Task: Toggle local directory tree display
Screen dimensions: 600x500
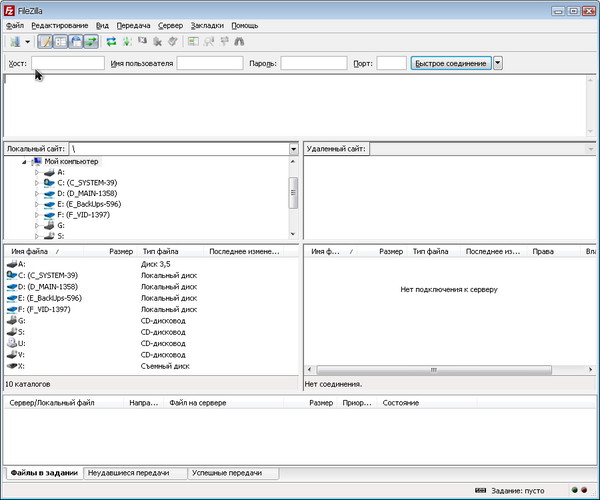Action: coord(60,42)
